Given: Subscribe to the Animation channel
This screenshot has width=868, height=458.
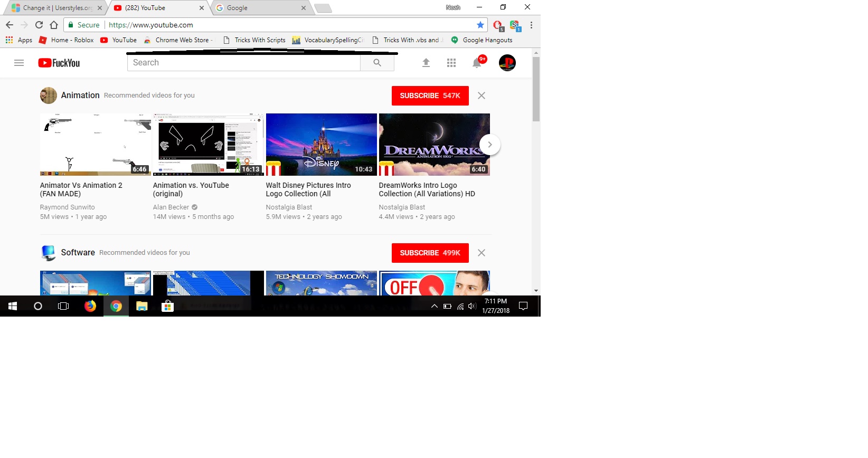Looking at the screenshot, I should [x=430, y=96].
